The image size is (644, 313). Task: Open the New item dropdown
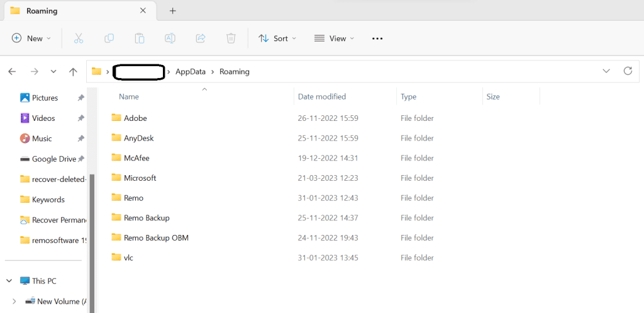(31, 38)
